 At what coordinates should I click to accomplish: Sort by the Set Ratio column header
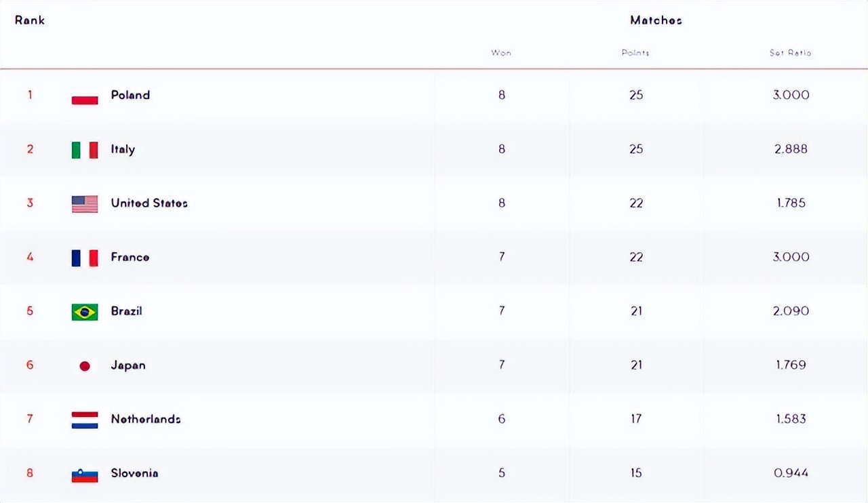point(790,53)
